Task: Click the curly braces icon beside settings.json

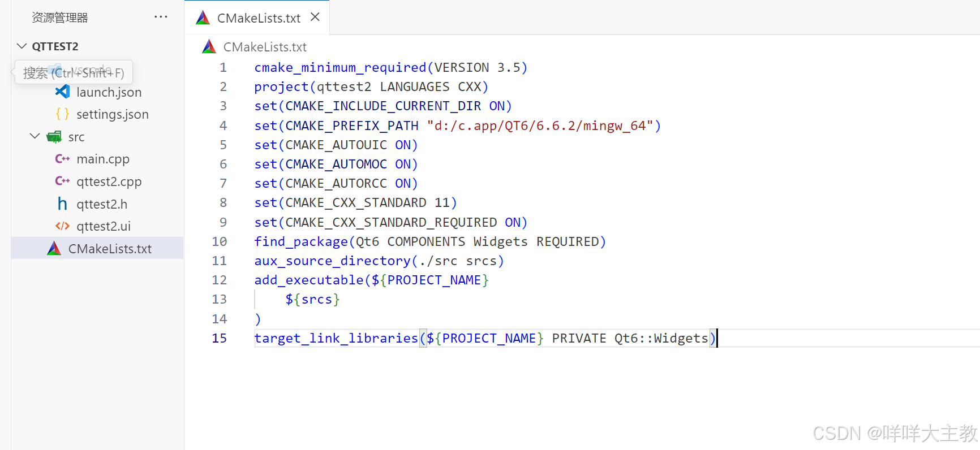Action: point(62,114)
